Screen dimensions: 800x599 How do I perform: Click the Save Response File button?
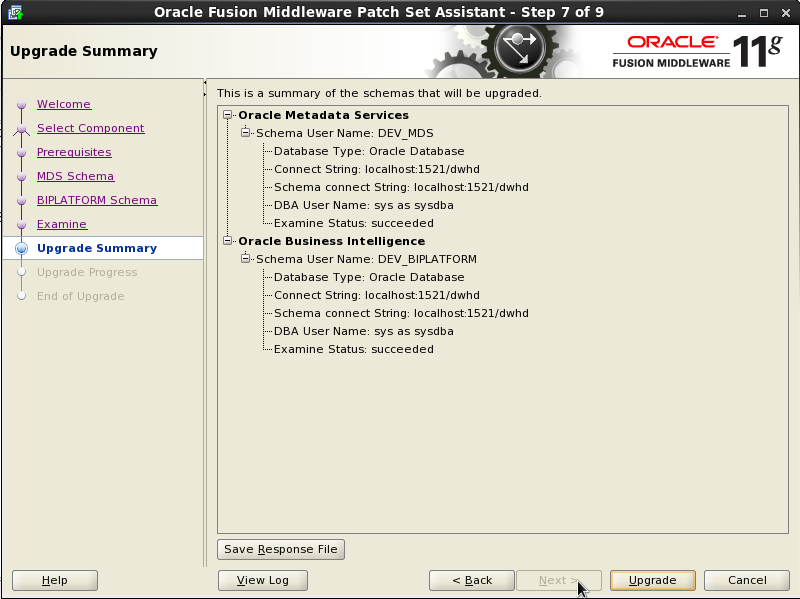(x=281, y=550)
